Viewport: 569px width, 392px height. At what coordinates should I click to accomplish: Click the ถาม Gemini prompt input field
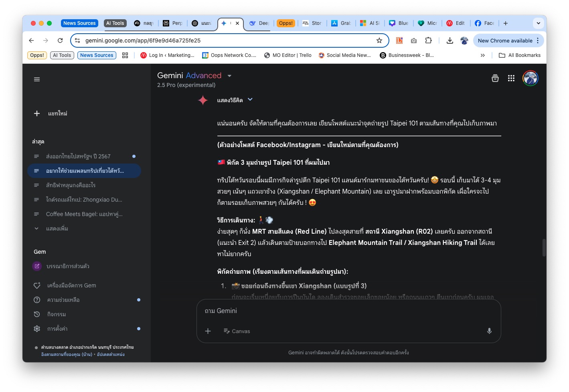point(348,311)
